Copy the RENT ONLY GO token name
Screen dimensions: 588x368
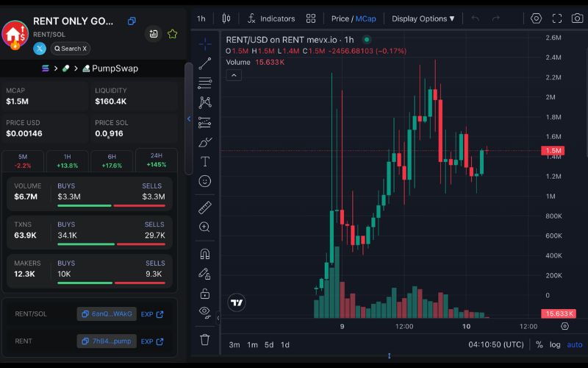[132, 21]
